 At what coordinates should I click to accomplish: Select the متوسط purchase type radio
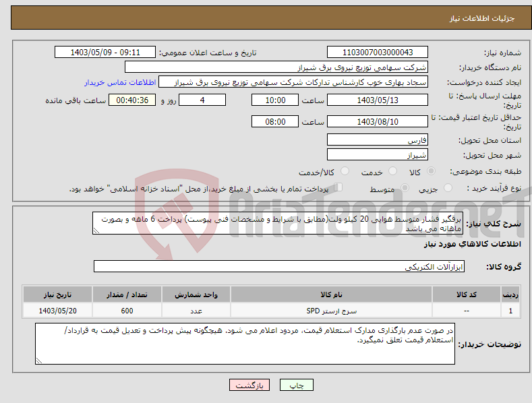405,187
